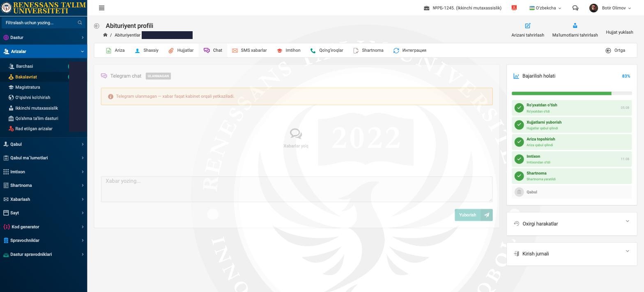This screenshot has height=292, width=644.
Task: Switch to the Shartnoma tab
Action: 368,51
